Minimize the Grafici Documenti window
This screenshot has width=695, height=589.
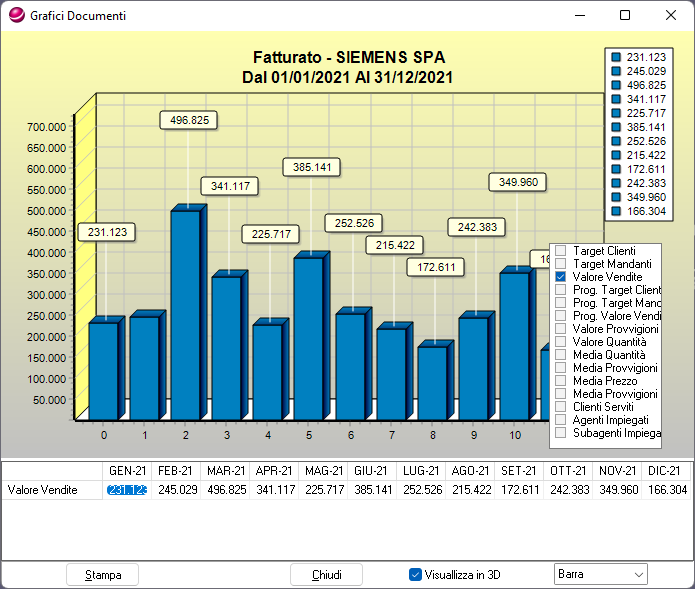[x=580, y=15]
